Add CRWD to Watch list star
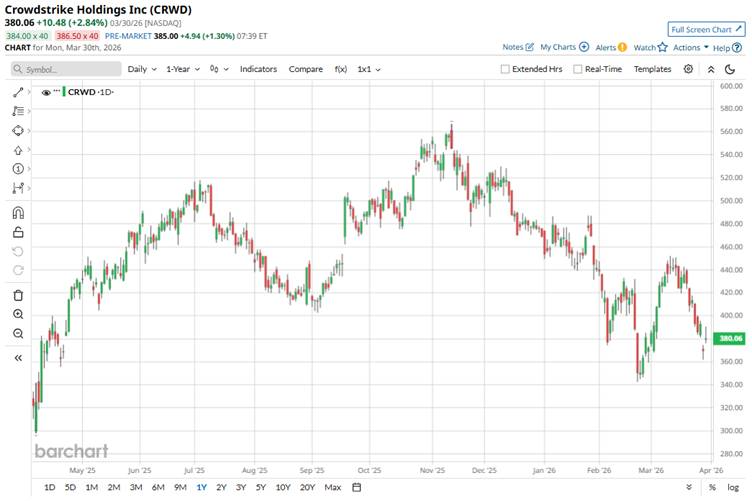Image resolution: width=752 pixels, height=501 pixels. pyautogui.click(x=650, y=47)
